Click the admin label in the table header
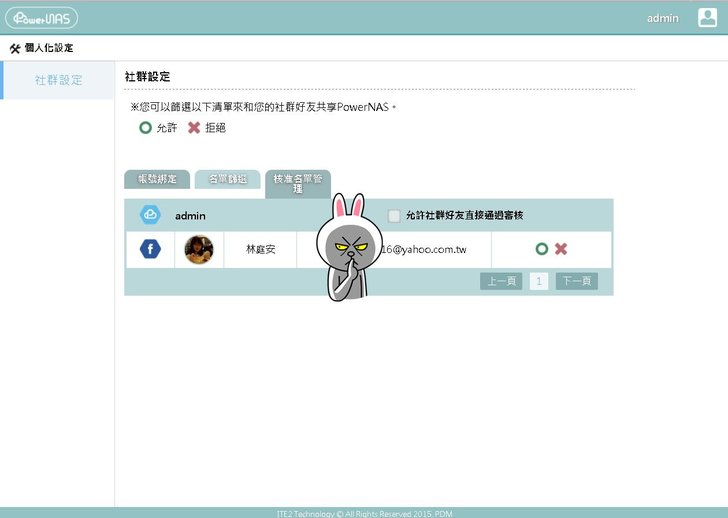The image size is (728, 518). click(x=190, y=215)
